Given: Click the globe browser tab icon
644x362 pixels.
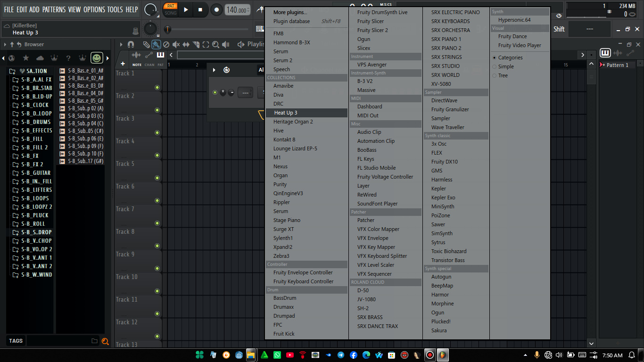Looking at the screenshot, I should click(11, 58).
